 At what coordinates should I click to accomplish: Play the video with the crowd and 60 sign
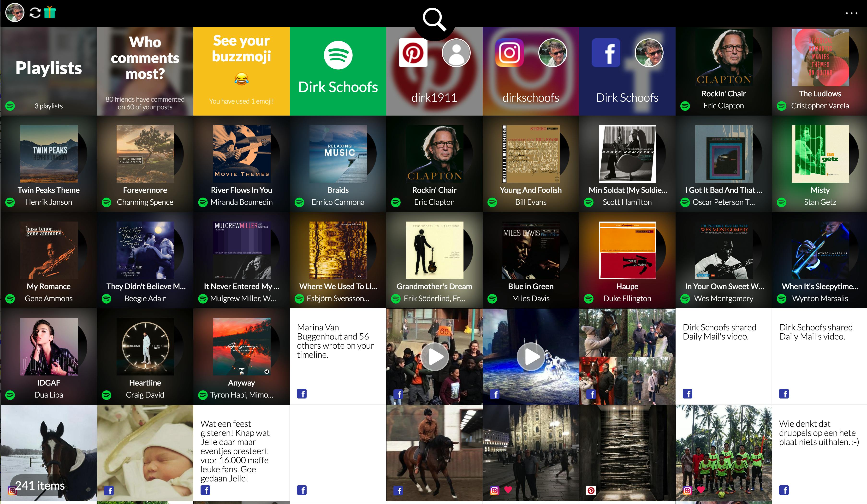[434, 357]
